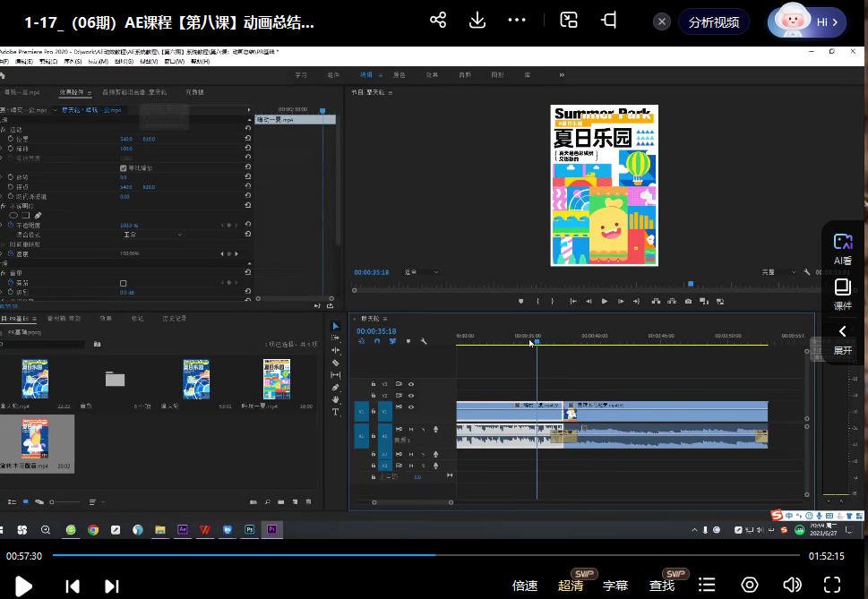Select the Hand tool
The height and width of the screenshot is (599, 868).
tap(336, 399)
